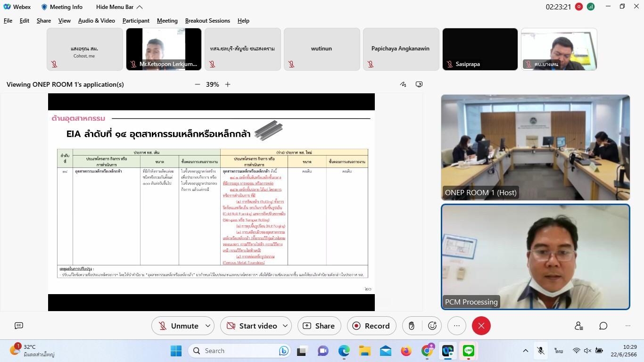Open the annotate pen tool
This screenshot has width=644, height=362.
click(x=403, y=84)
